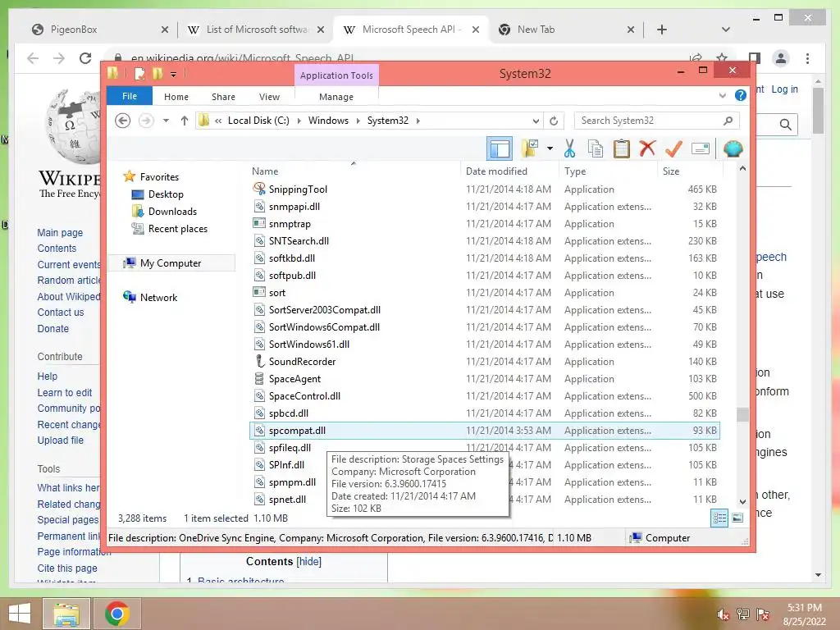Image resolution: width=840 pixels, height=630 pixels.
Task: Go up one folder level arrow
Action: [x=185, y=121]
